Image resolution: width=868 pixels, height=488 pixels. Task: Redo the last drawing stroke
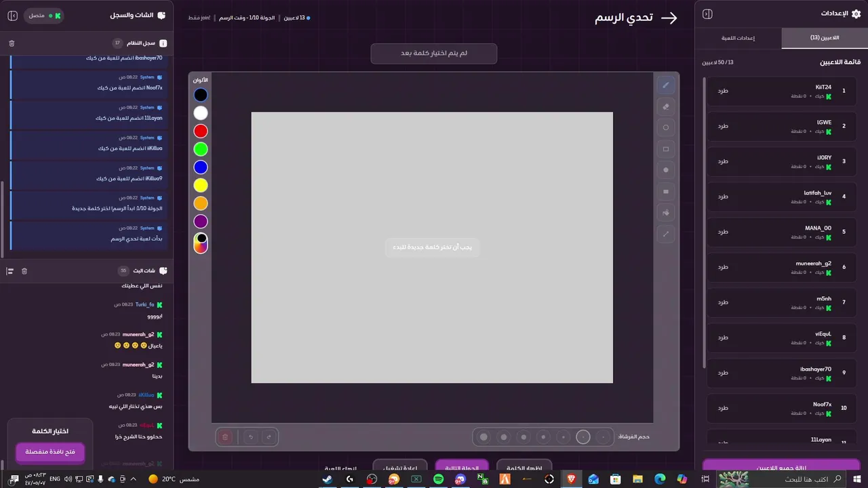(x=269, y=437)
